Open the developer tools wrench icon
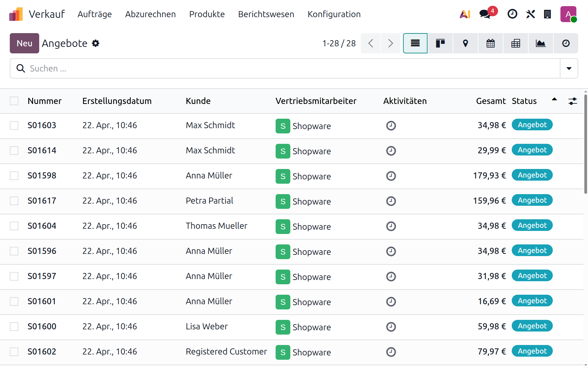This screenshot has width=588, height=368. [531, 14]
